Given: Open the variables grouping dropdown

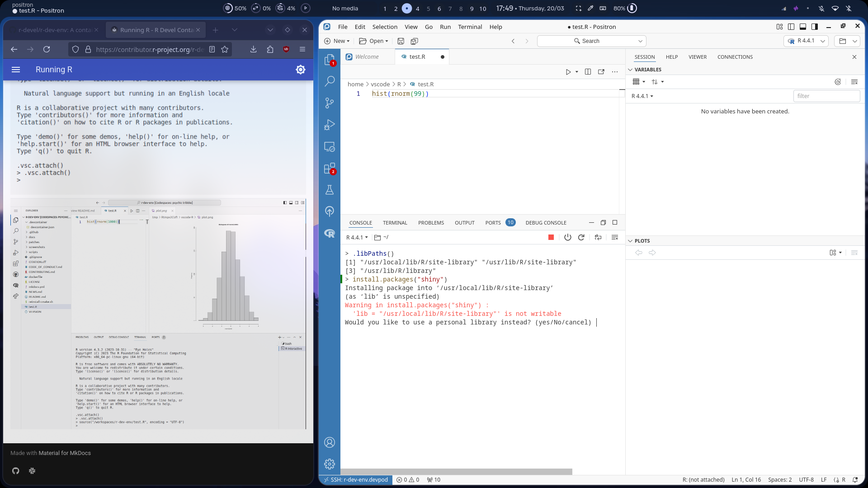Looking at the screenshot, I should [x=639, y=82].
